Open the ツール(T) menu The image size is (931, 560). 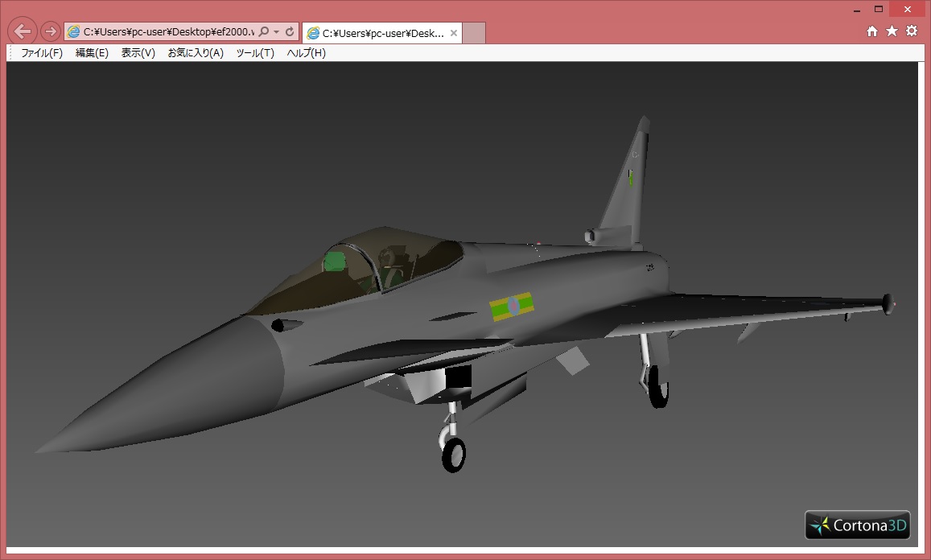[x=255, y=53]
